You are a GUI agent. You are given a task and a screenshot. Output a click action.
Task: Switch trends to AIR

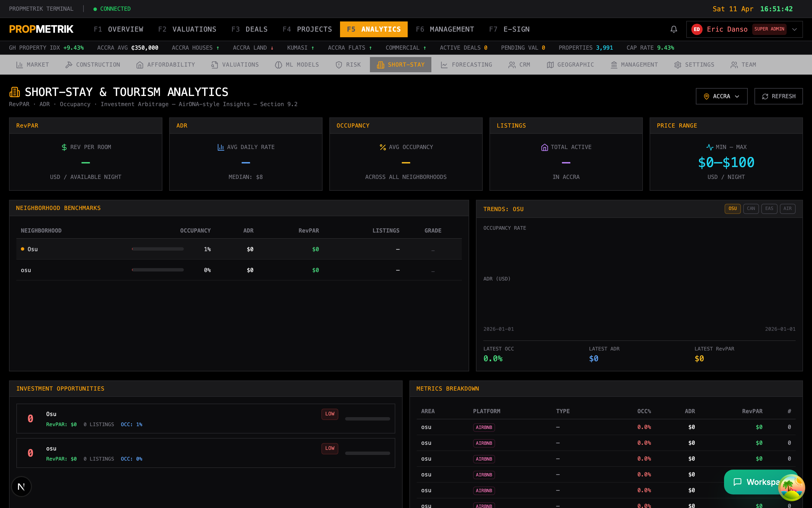point(787,209)
